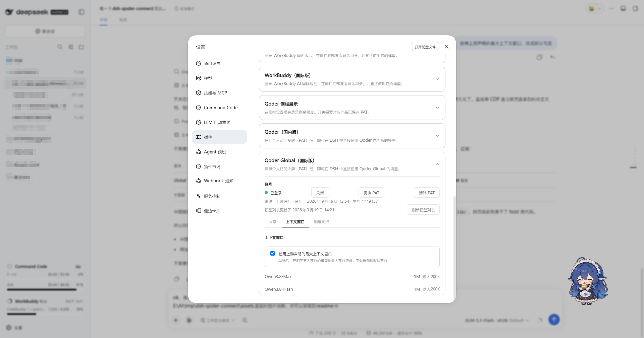Viewport: 644px width, 338px height.
Task: Open the dropdown arrow beside the folder icon
Action: (600, 9)
